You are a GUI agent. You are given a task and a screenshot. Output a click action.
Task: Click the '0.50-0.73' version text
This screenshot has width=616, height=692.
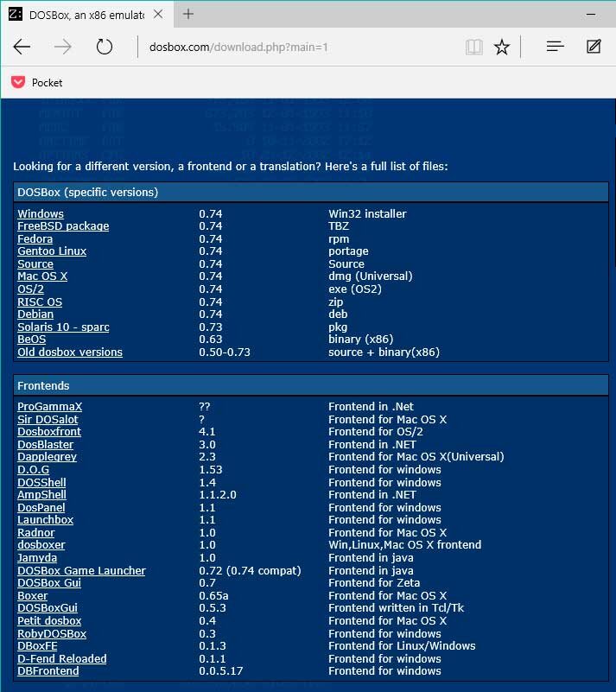click(224, 352)
